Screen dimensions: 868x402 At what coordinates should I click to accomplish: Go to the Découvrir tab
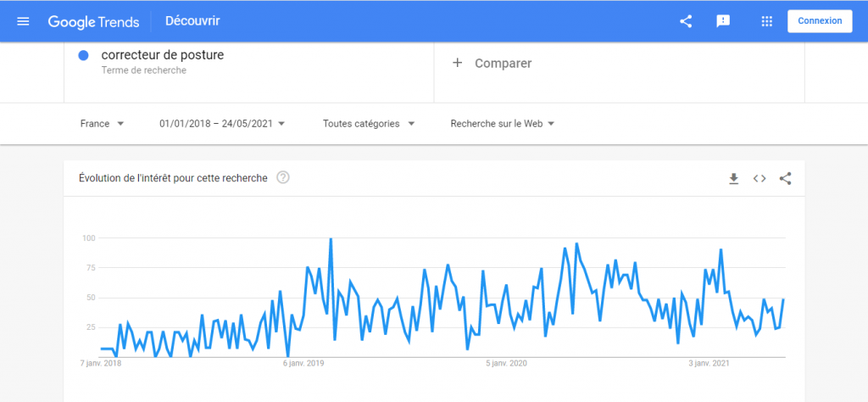coord(192,21)
